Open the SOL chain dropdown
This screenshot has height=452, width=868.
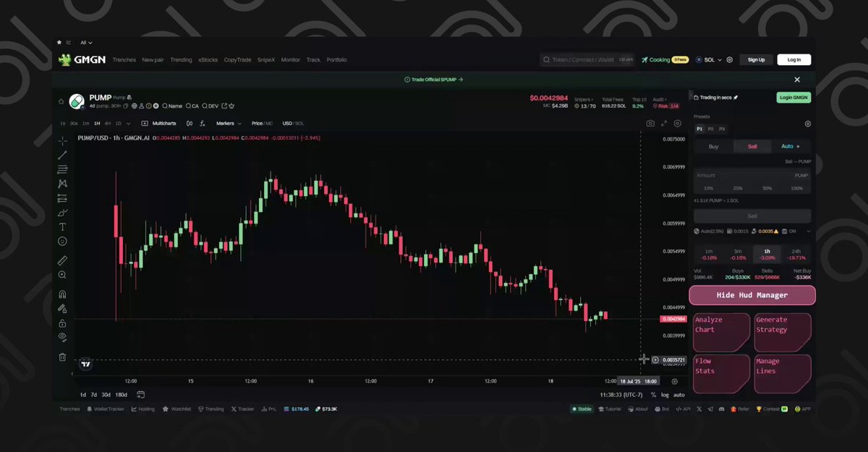click(x=708, y=60)
